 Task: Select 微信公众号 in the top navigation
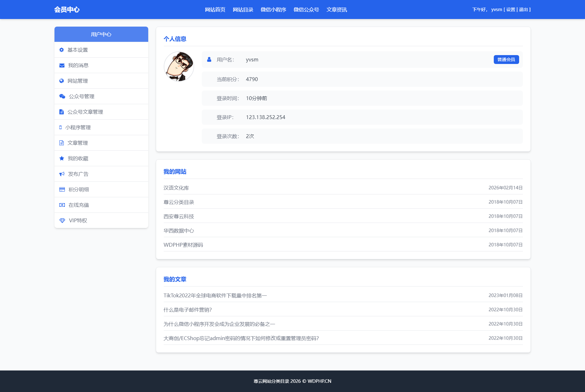tap(306, 9)
